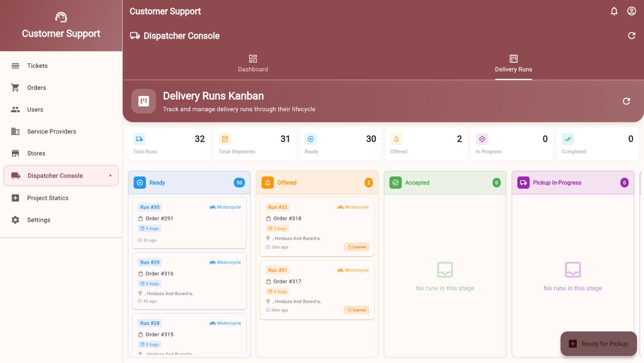Click the headset logo in sidebar
This screenshot has height=363, width=644.
[61, 17]
